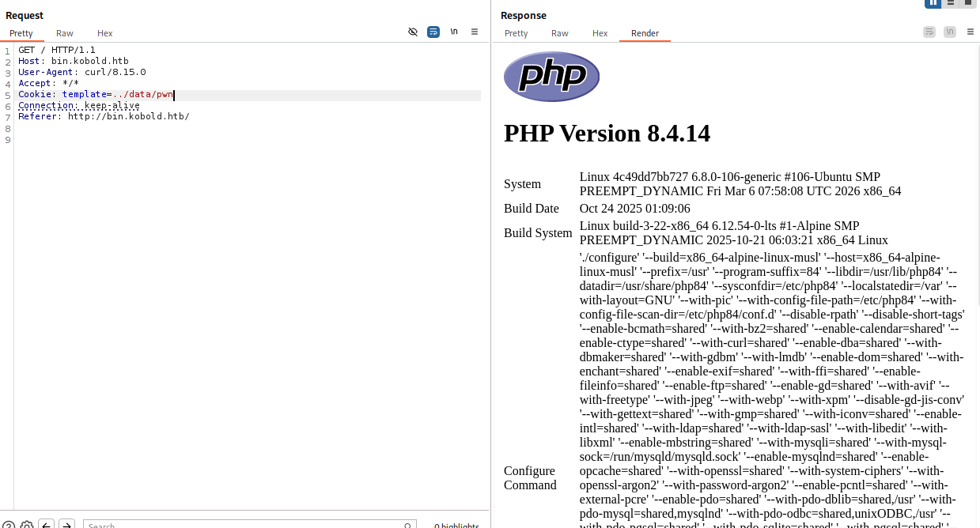Click the 'Configure Command' row label

[x=530, y=477]
